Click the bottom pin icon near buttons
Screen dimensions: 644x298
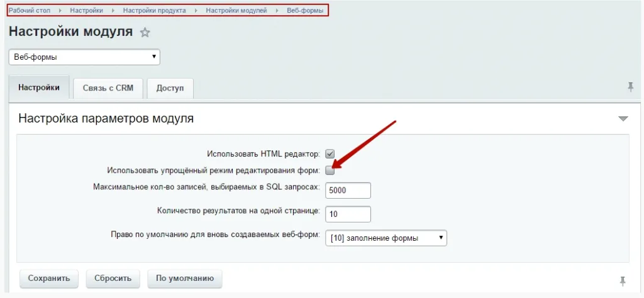coord(623,280)
